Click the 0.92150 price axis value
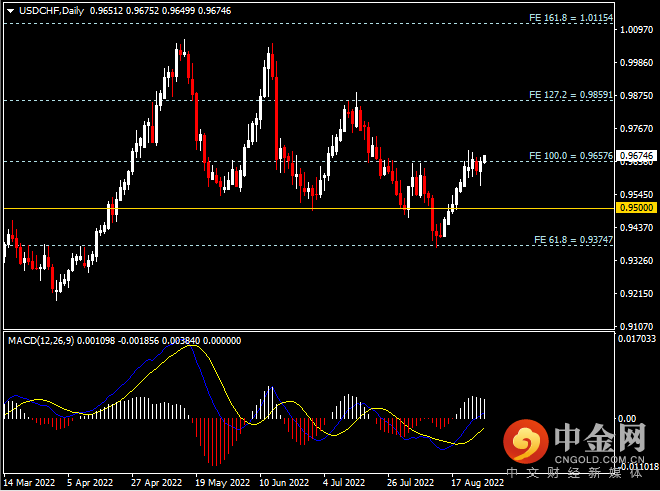Viewport: 660px width, 491px height. 636,294
